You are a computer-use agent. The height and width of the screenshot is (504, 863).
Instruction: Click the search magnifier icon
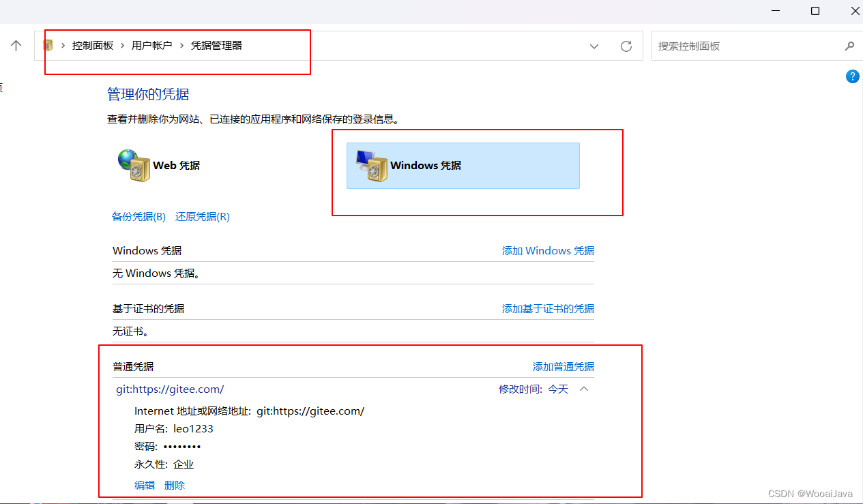(849, 46)
